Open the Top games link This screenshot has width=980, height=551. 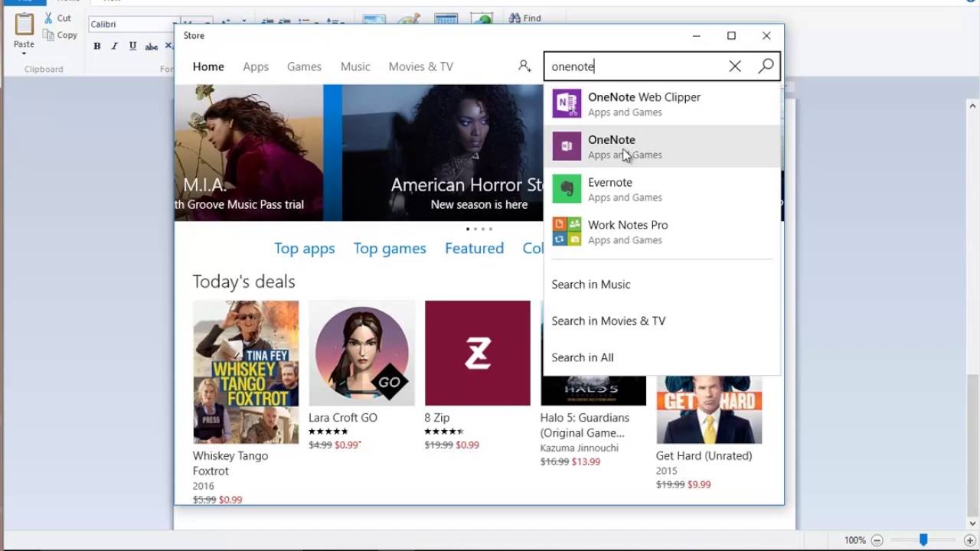click(x=390, y=248)
